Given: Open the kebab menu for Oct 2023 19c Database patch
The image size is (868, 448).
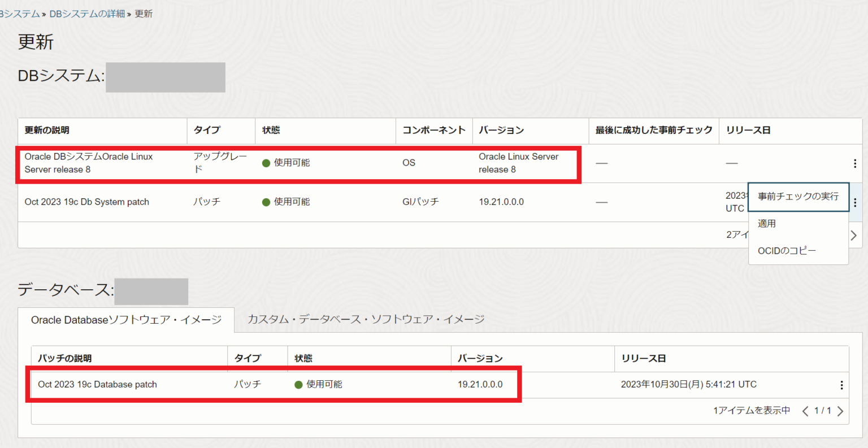Looking at the screenshot, I should (841, 384).
